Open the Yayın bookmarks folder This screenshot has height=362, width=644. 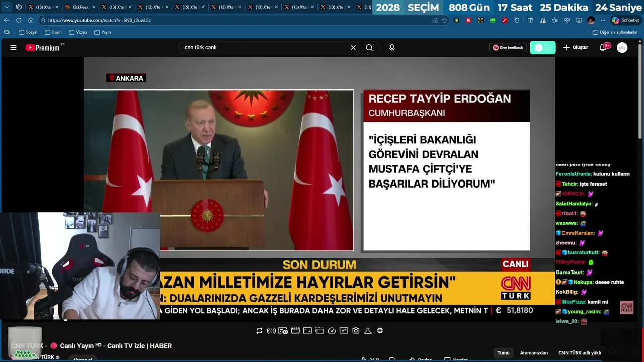pyautogui.click(x=102, y=32)
